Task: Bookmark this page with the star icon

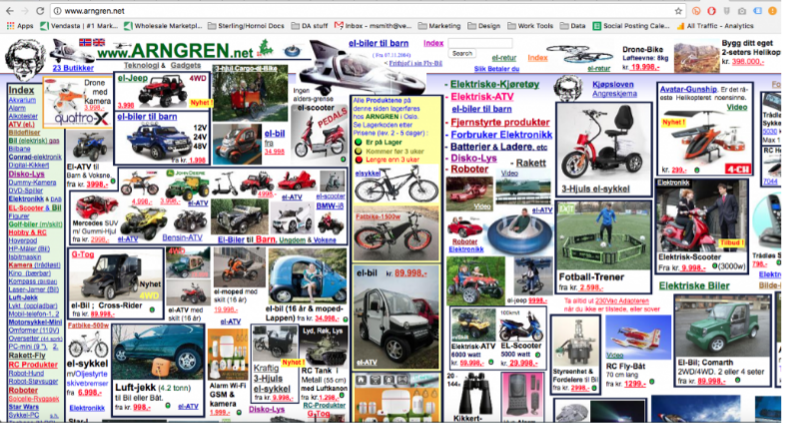Action: tap(678, 11)
